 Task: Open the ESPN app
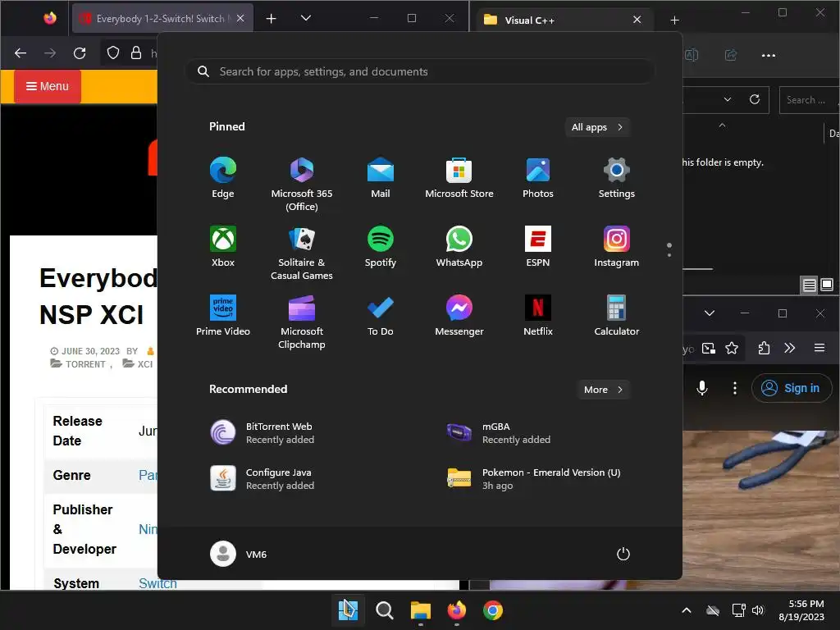pyautogui.click(x=538, y=246)
